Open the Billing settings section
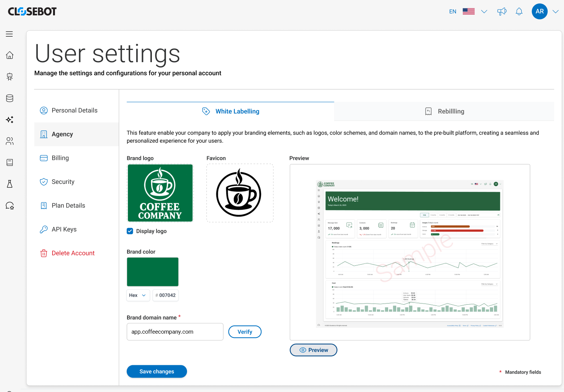Image resolution: width=564 pixels, height=392 pixels. [76, 158]
